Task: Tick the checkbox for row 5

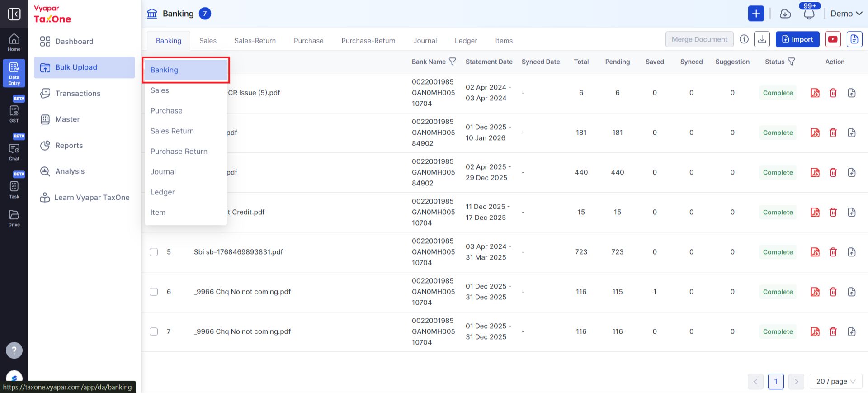Action: [154, 252]
